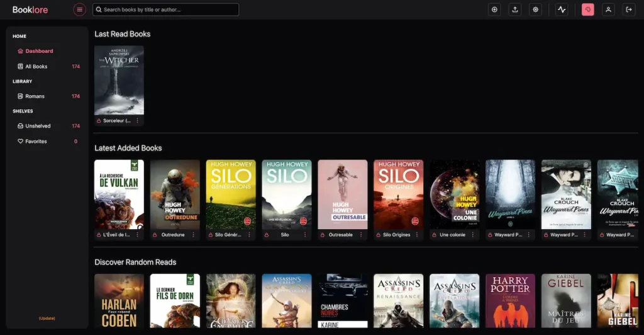Open three-dot menu for Silo Génér...

point(249,235)
